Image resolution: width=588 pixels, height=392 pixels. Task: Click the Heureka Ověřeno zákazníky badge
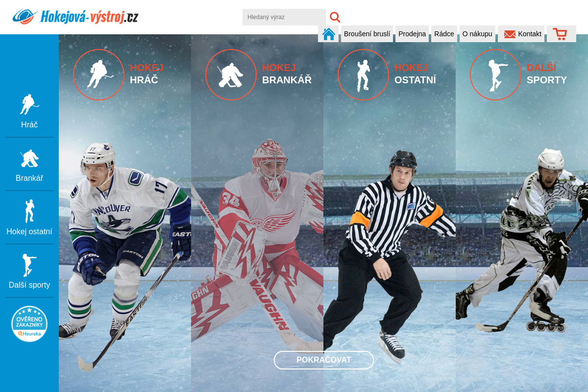tap(29, 323)
